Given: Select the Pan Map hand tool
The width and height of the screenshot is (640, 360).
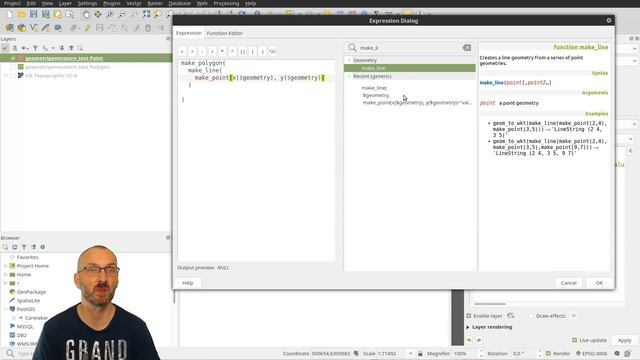Looking at the screenshot, I should 86,14.
